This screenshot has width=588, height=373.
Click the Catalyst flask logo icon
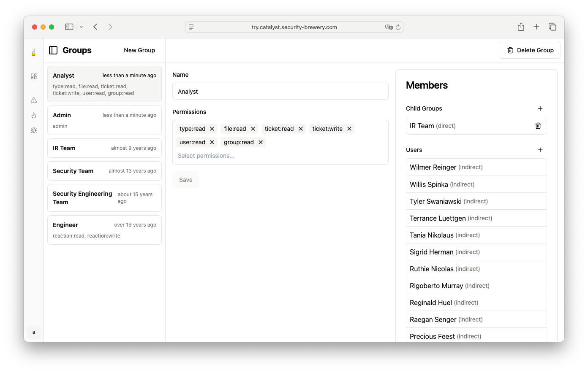coord(34,52)
